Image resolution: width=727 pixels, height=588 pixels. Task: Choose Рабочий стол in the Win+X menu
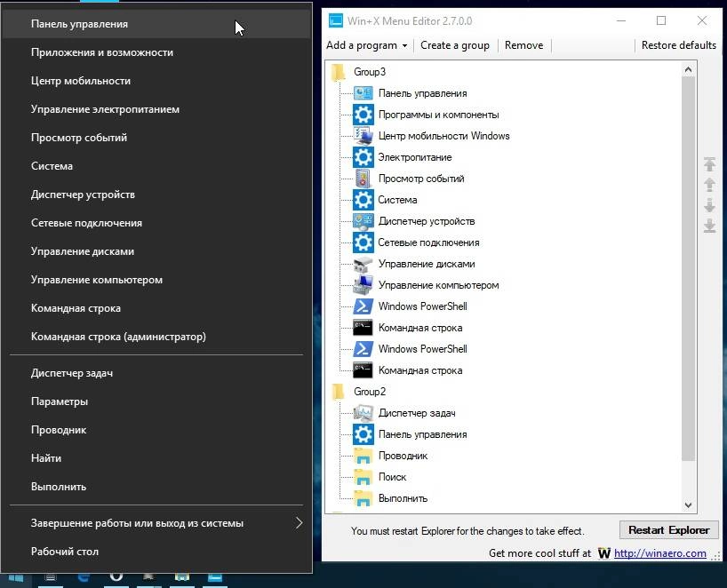click(x=156, y=552)
